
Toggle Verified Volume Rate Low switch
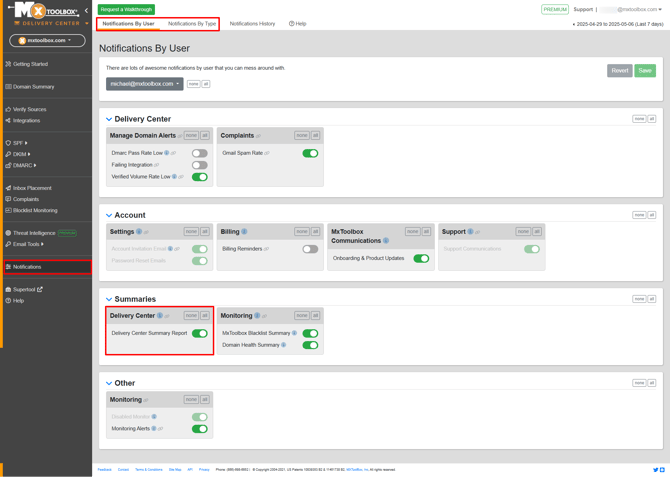pyautogui.click(x=200, y=177)
